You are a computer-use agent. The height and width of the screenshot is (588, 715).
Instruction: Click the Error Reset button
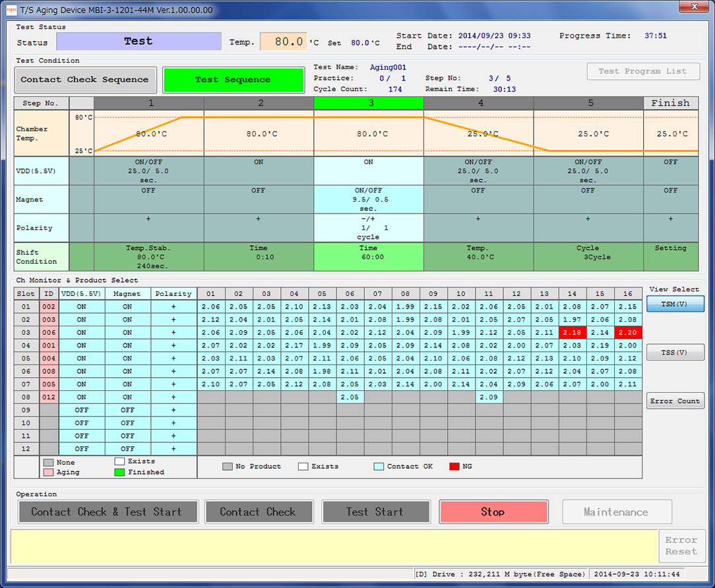[681, 546]
